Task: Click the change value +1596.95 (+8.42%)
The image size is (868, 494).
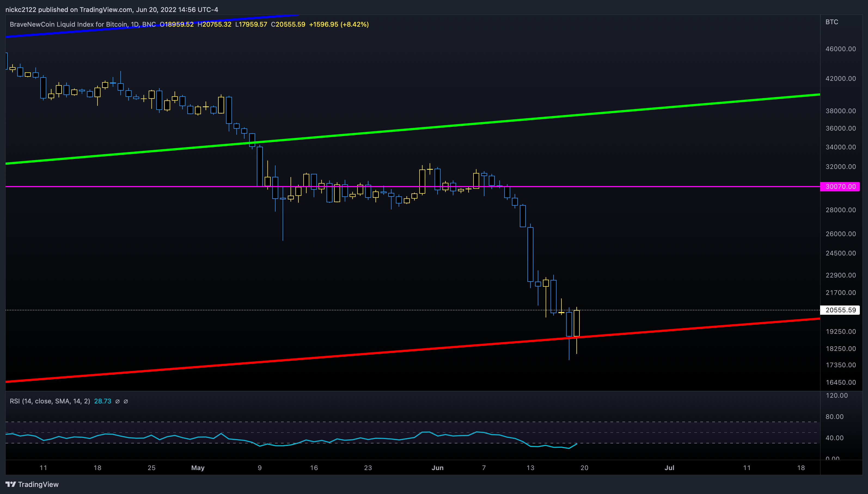Action: coord(339,24)
